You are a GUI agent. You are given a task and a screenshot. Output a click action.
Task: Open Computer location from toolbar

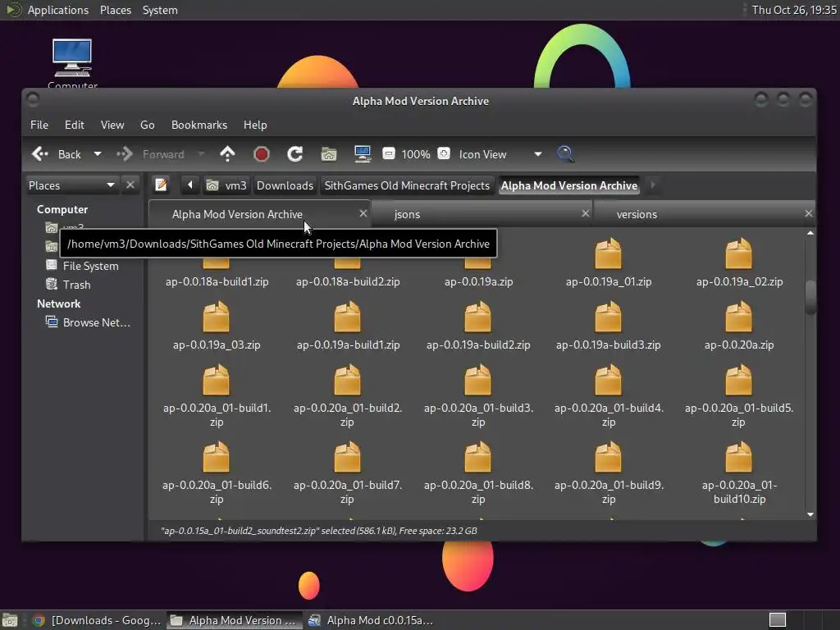pyautogui.click(x=362, y=154)
